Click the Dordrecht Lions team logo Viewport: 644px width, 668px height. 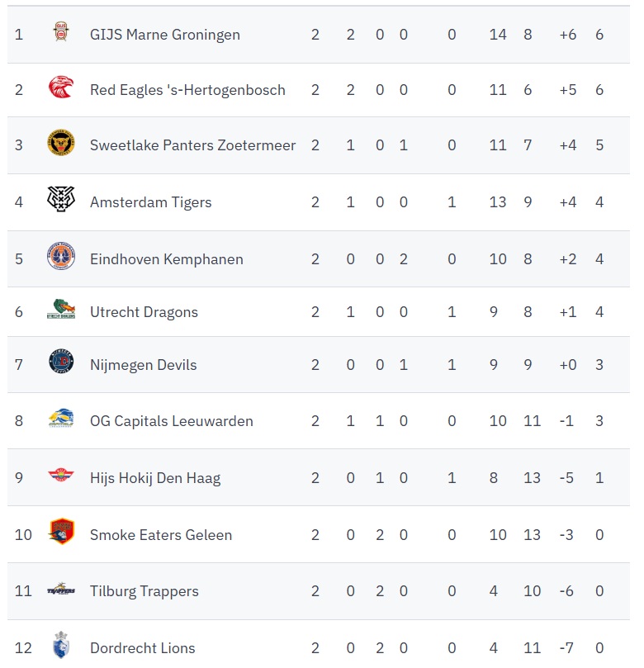[x=60, y=646]
